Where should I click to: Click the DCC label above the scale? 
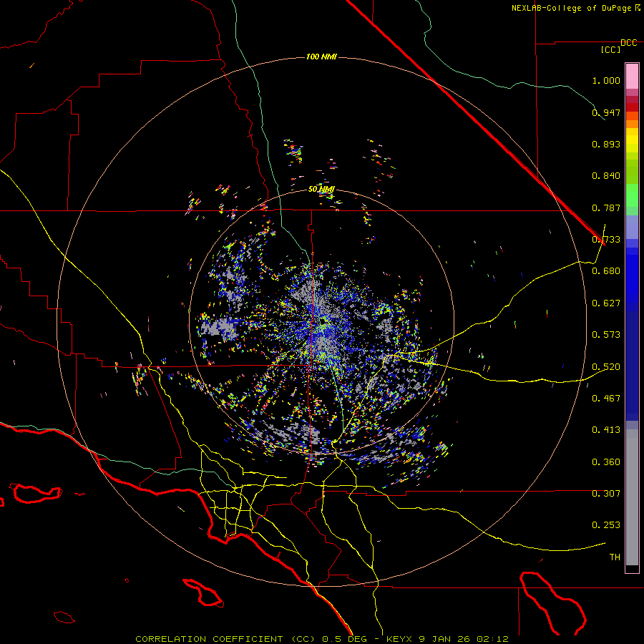pos(628,43)
